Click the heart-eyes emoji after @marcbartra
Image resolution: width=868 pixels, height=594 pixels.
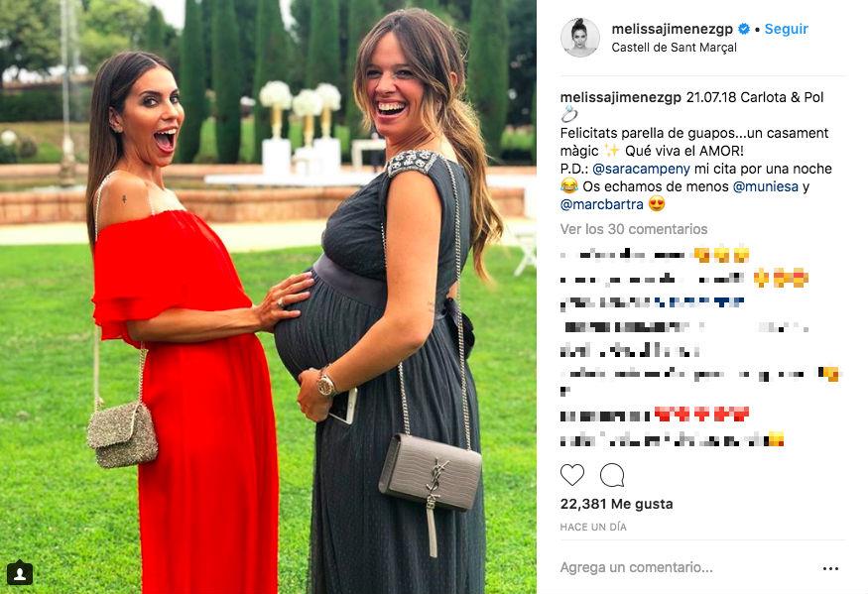pyautogui.click(x=657, y=204)
